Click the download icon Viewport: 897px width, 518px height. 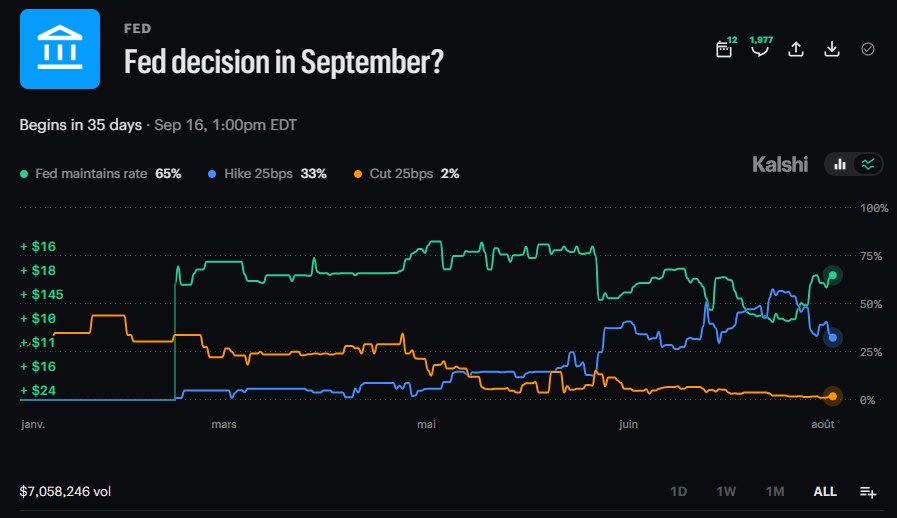[832, 49]
